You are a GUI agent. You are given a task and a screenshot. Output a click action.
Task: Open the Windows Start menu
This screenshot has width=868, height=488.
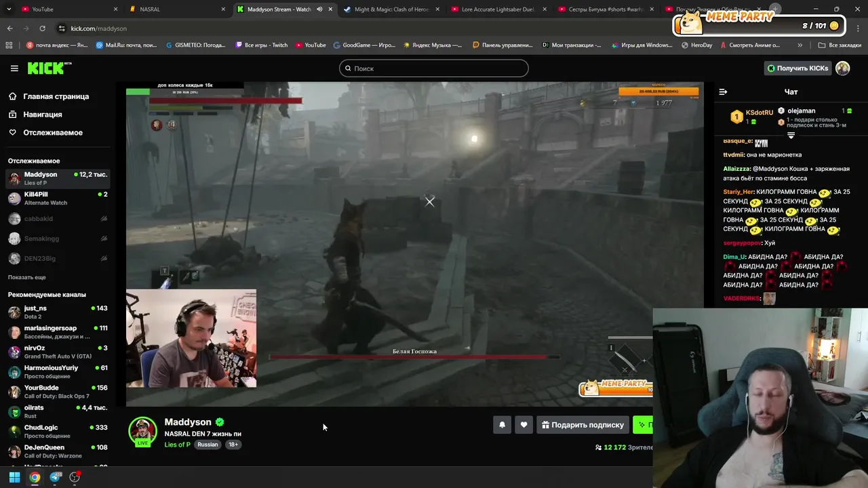(14, 477)
